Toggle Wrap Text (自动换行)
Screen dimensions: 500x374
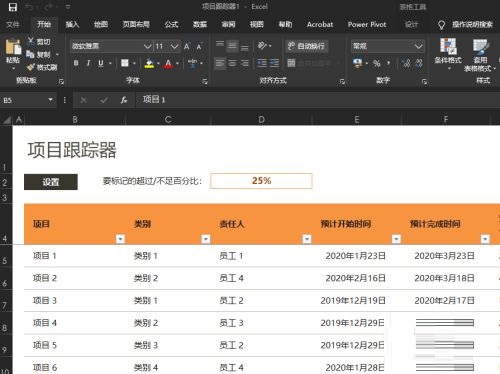(x=307, y=46)
